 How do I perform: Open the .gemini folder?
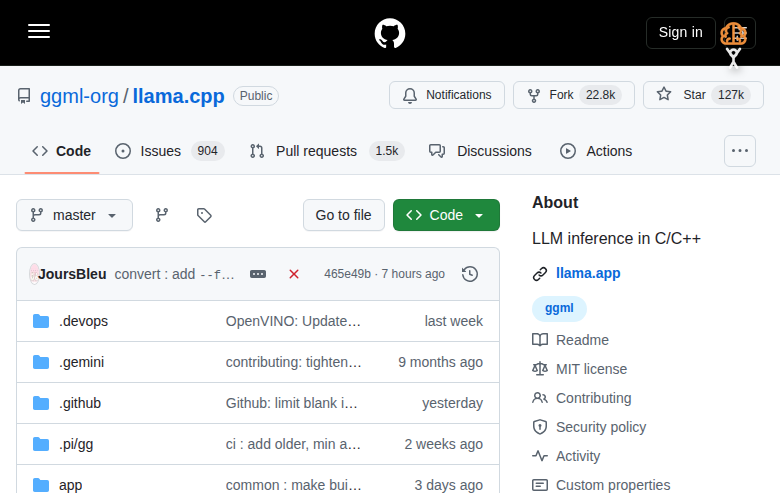point(82,362)
